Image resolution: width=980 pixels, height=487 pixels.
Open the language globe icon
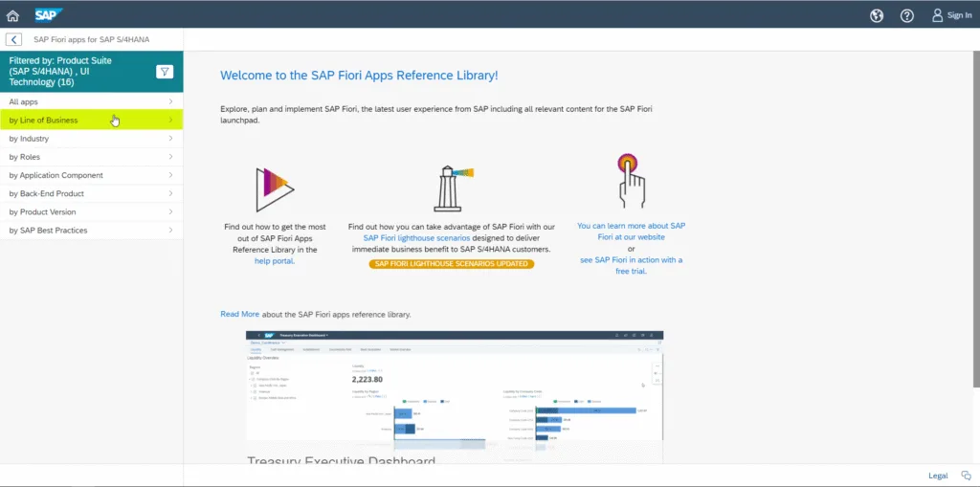click(877, 15)
